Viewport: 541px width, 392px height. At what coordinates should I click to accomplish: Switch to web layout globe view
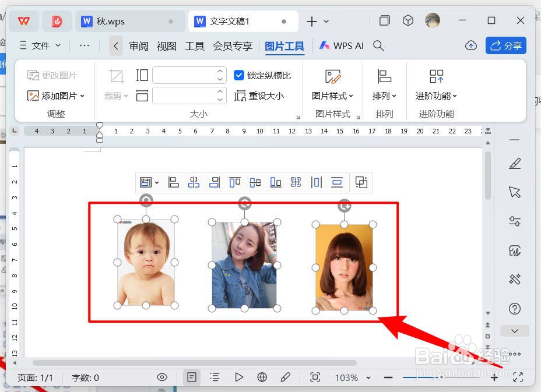coord(262,377)
